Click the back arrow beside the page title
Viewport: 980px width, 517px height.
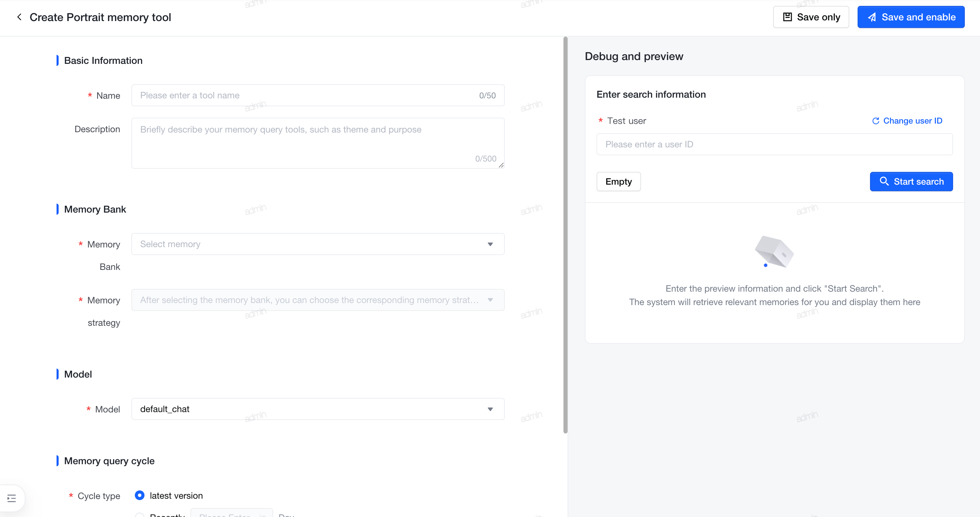19,17
